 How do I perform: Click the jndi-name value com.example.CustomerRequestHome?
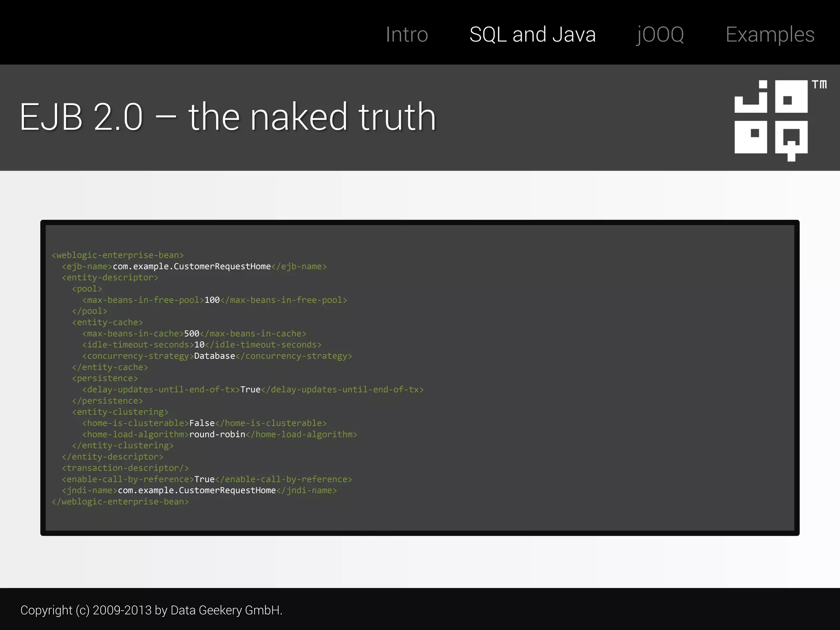point(197,491)
